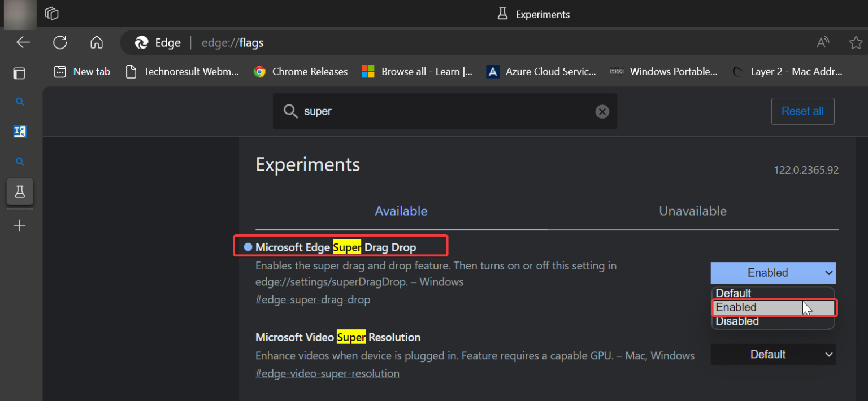Open the Default dropdown for Video Super Resolution
868x401 pixels.
point(772,354)
